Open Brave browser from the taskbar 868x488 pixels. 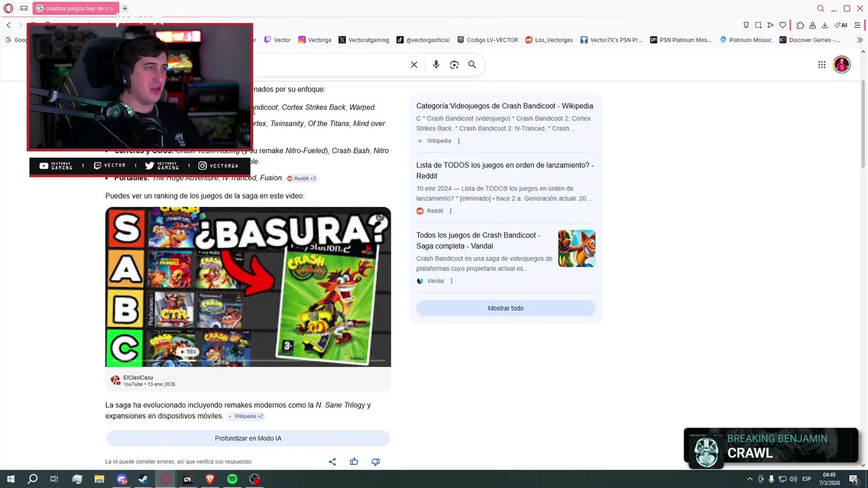tap(210, 479)
